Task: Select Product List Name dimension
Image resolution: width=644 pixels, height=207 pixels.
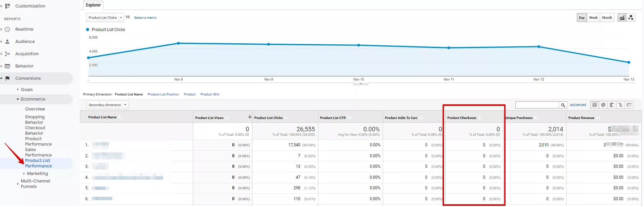Action: pyautogui.click(x=129, y=94)
